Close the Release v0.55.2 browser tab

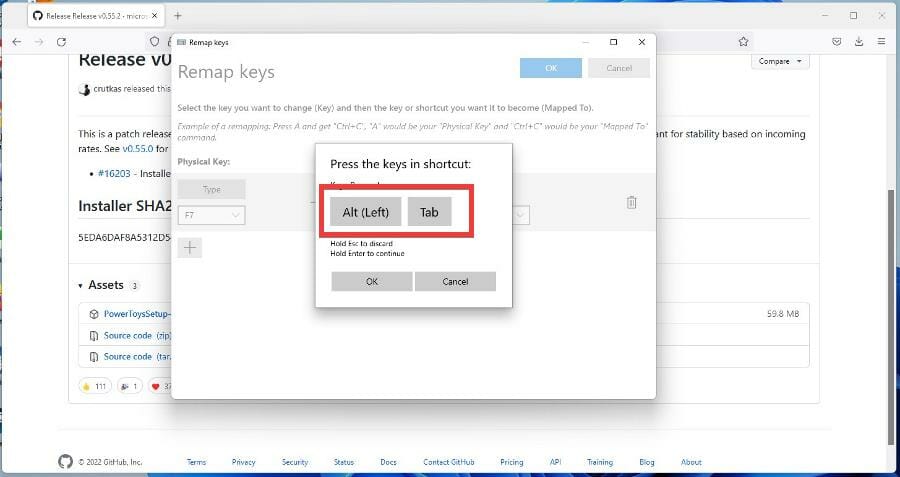154,16
